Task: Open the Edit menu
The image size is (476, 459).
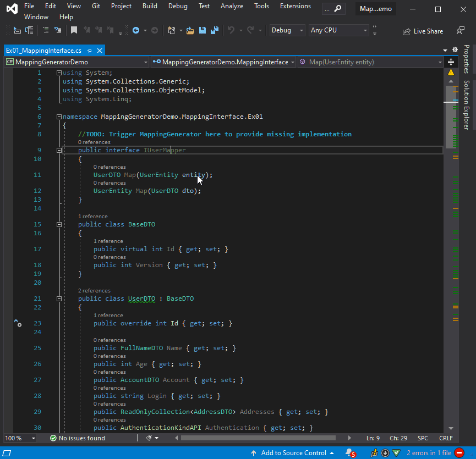Action: (51, 6)
